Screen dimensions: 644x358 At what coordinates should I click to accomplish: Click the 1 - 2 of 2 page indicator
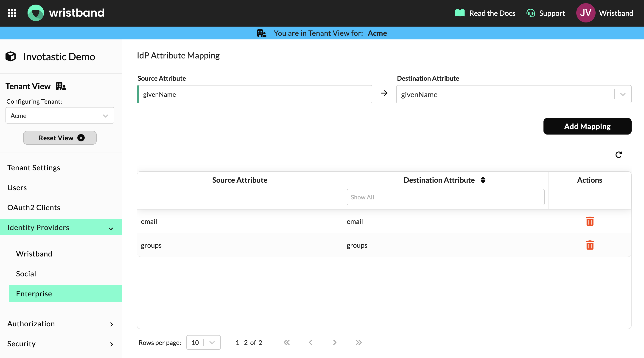pyautogui.click(x=249, y=342)
